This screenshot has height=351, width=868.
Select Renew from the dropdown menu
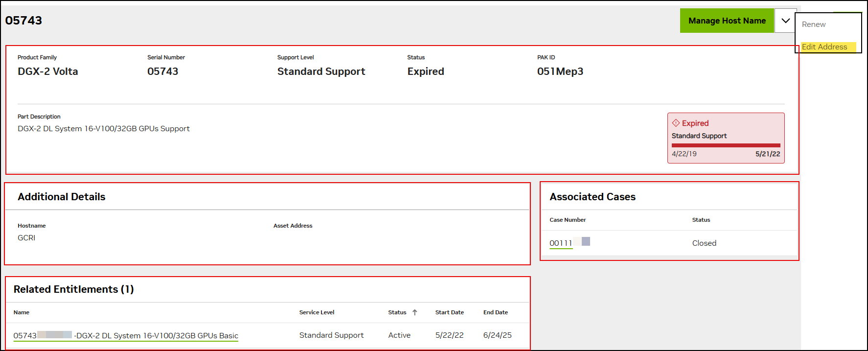(x=814, y=24)
